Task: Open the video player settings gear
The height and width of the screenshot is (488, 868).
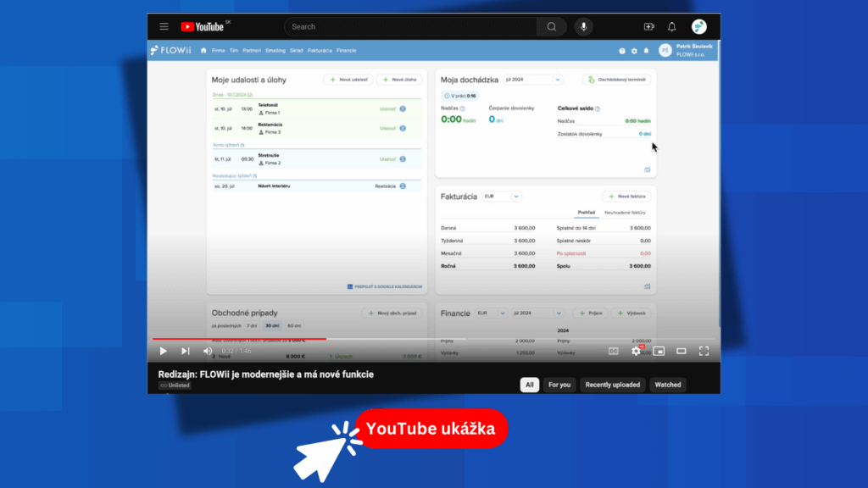Action: click(636, 351)
